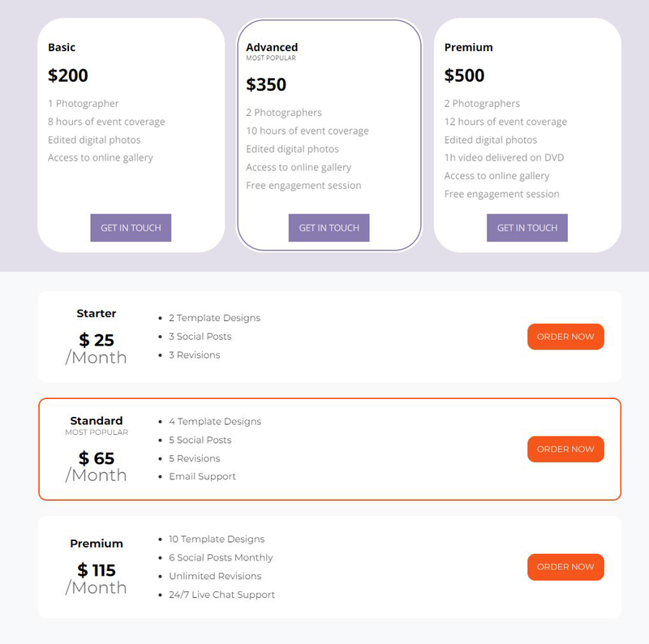Order the Starter plan now
Screen dimensions: 649x644
[565, 337]
